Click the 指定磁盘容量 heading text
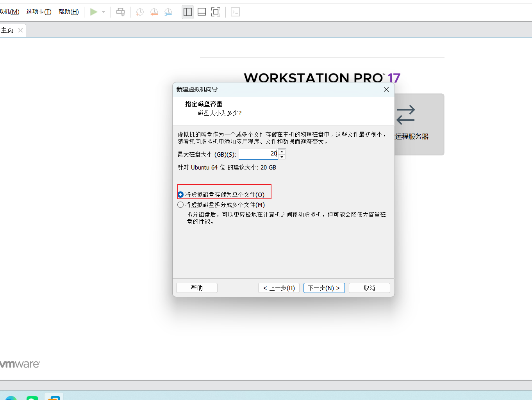Image resolution: width=532 pixels, height=400 pixels. 204,104
